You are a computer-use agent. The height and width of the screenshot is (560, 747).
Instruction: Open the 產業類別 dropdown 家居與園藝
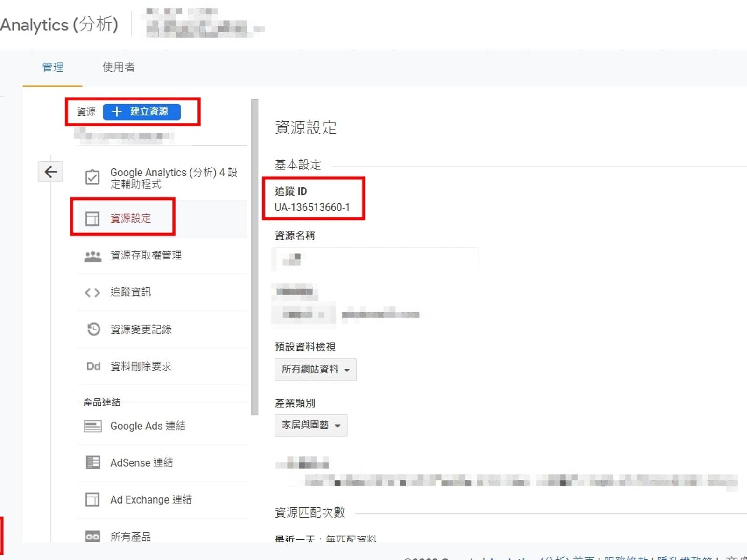tap(311, 425)
